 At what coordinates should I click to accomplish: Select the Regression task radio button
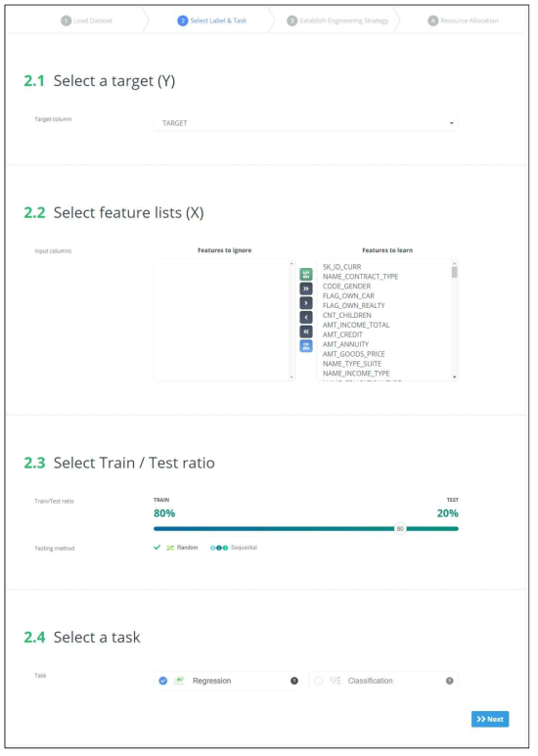[x=163, y=681]
